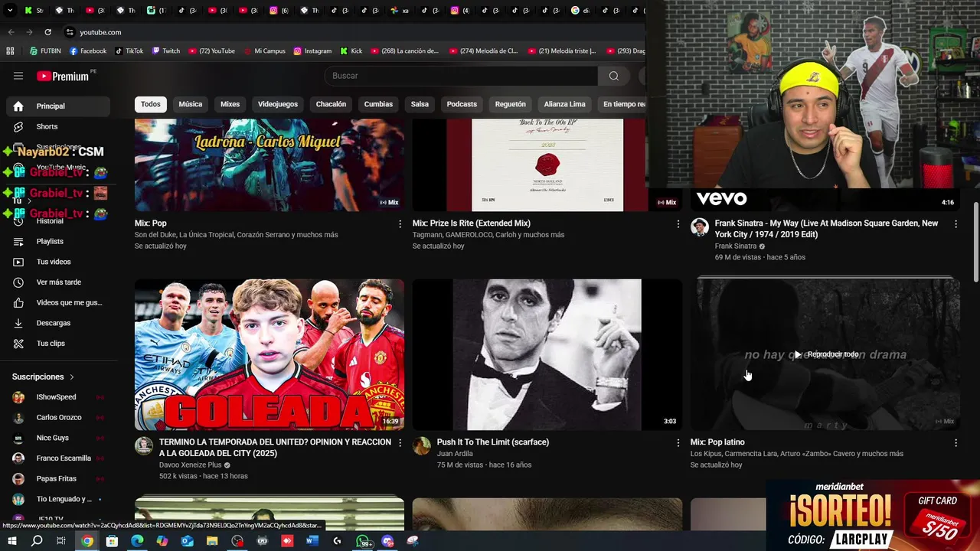
Task: Open Papas Fritas subscription channel
Action: point(58,479)
